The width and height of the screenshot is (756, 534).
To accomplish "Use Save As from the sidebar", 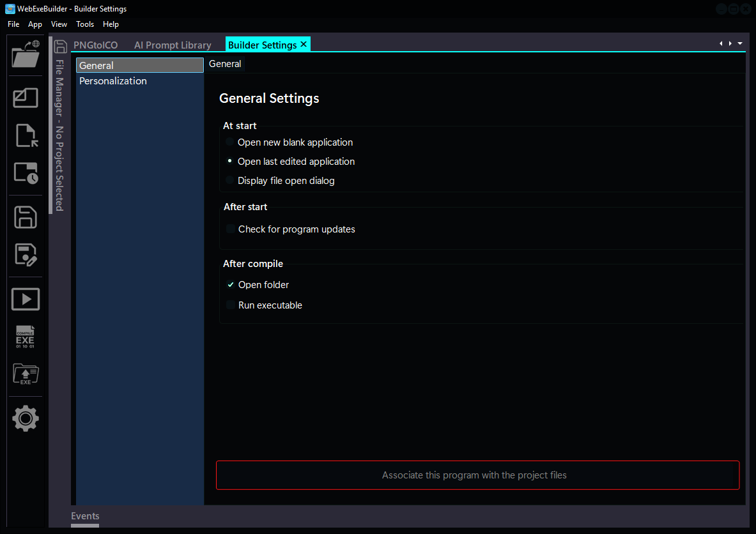I will pos(25,254).
